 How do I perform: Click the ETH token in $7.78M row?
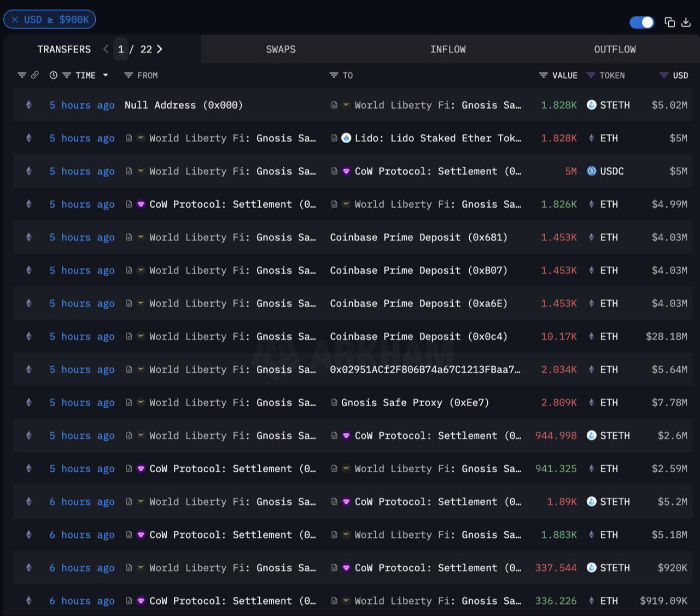[x=603, y=403]
